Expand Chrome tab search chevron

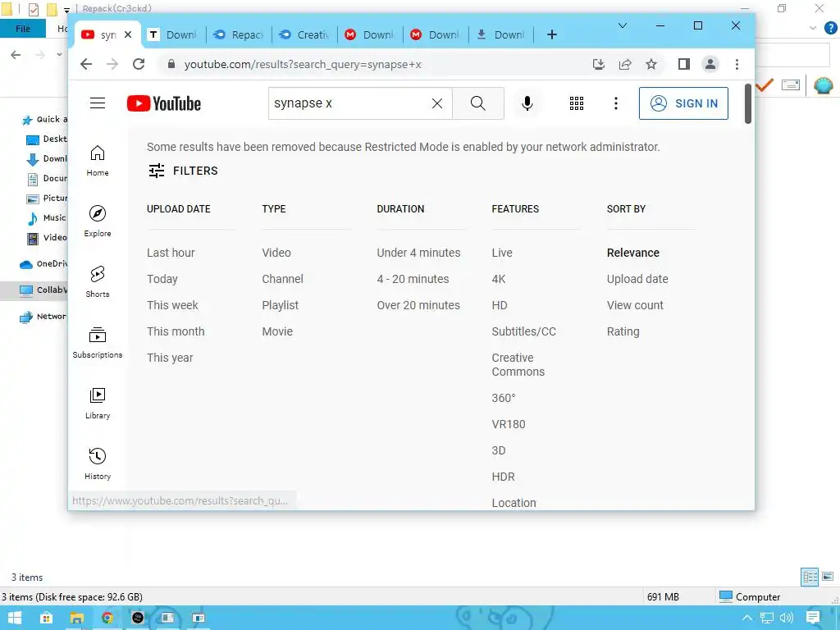(x=623, y=25)
